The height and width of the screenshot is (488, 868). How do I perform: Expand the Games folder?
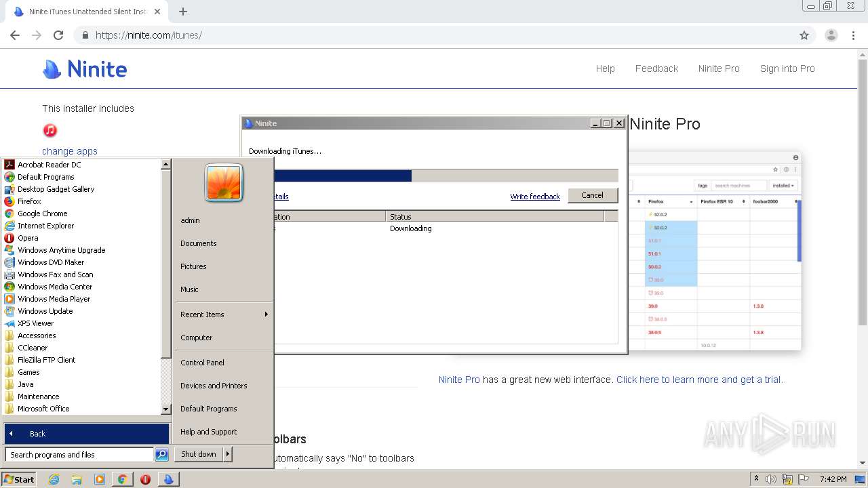click(x=28, y=372)
